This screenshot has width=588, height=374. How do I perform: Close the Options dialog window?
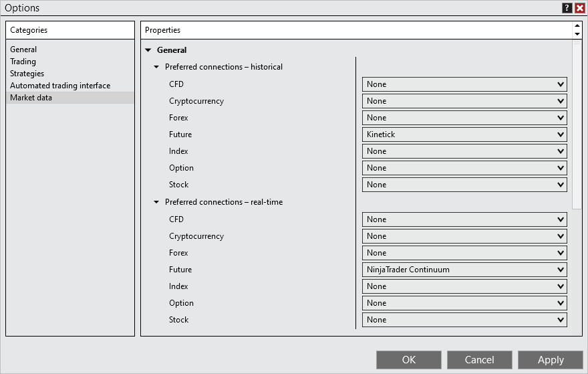[579, 8]
